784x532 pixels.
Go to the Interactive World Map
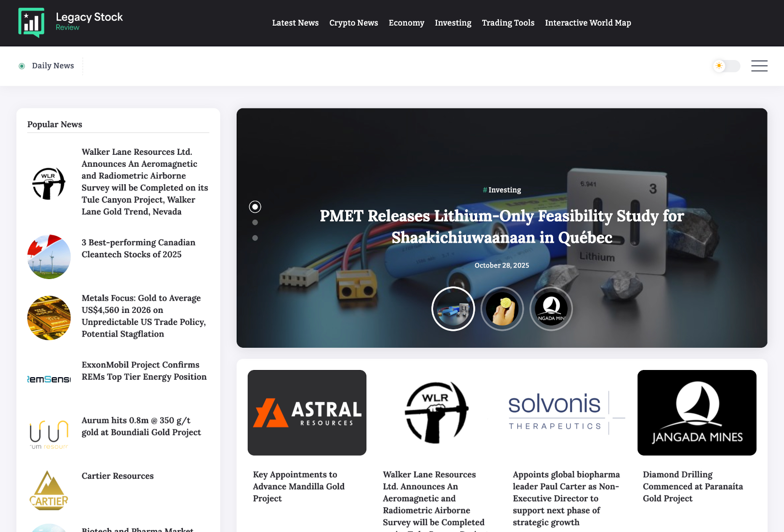pos(588,23)
